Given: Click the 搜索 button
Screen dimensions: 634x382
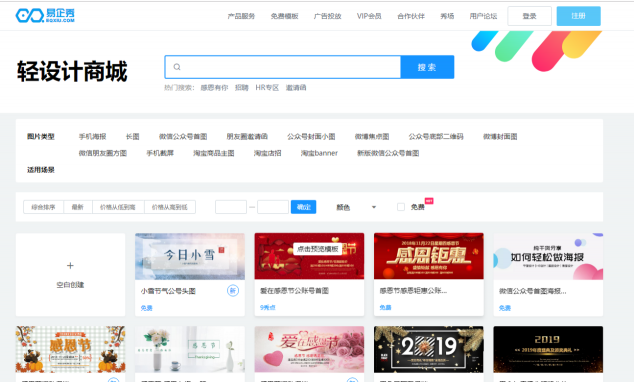Looking at the screenshot, I should click(427, 67).
